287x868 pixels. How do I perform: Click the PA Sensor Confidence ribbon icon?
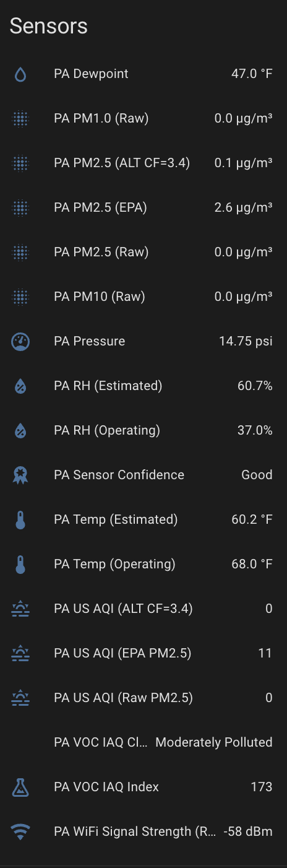click(20, 475)
